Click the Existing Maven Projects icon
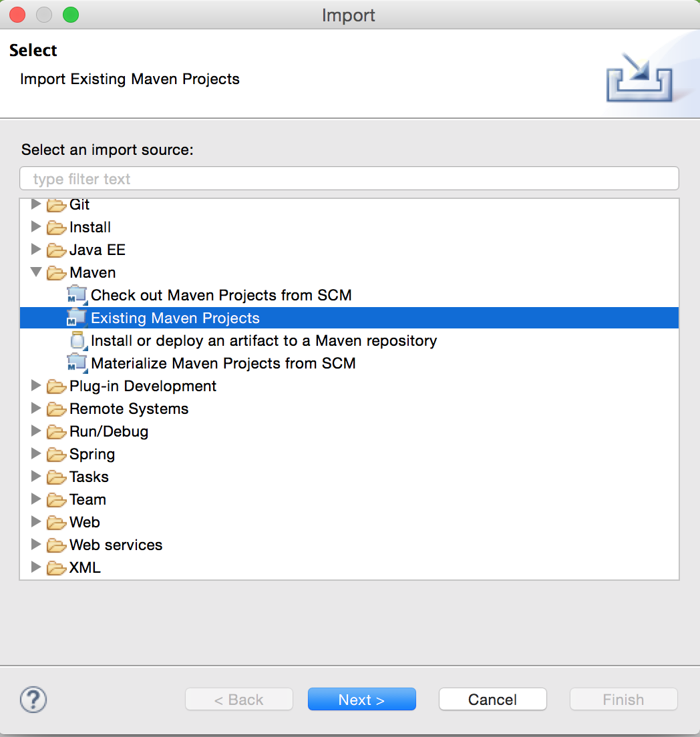 77,318
